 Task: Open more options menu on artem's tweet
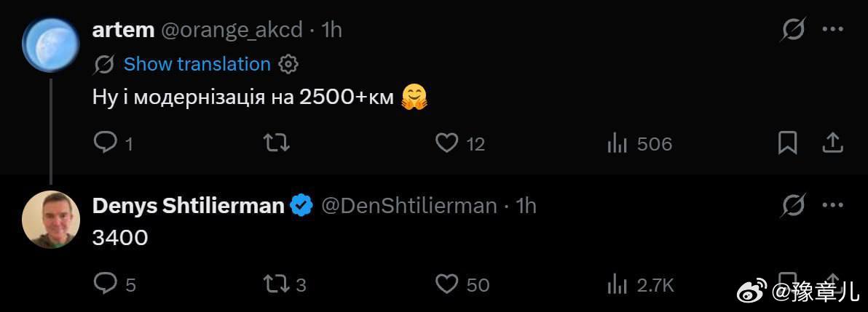(x=832, y=29)
